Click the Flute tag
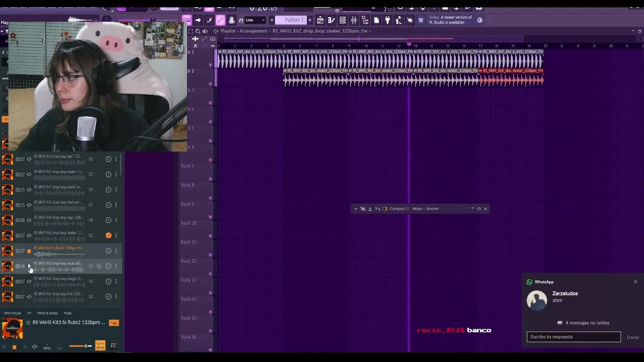This screenshot has height=362, width=644. pyautogui.click(x=67, y=313)
